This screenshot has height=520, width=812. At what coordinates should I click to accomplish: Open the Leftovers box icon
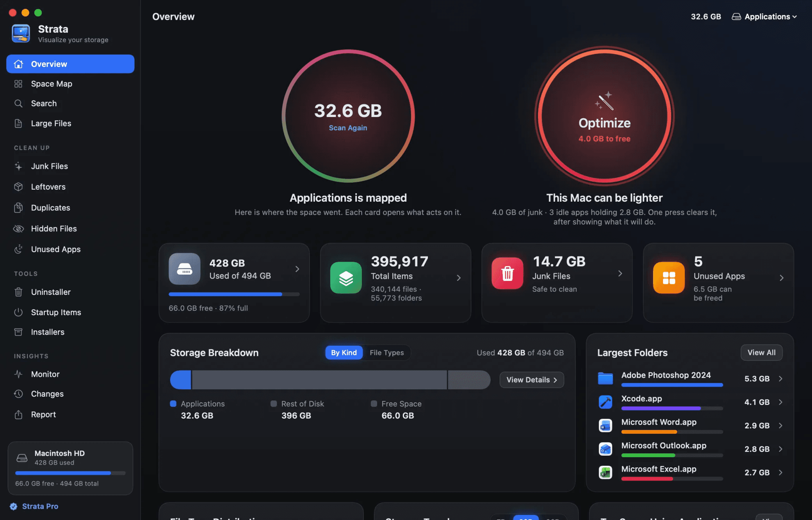pyautogui.click(x=18, y=187)
